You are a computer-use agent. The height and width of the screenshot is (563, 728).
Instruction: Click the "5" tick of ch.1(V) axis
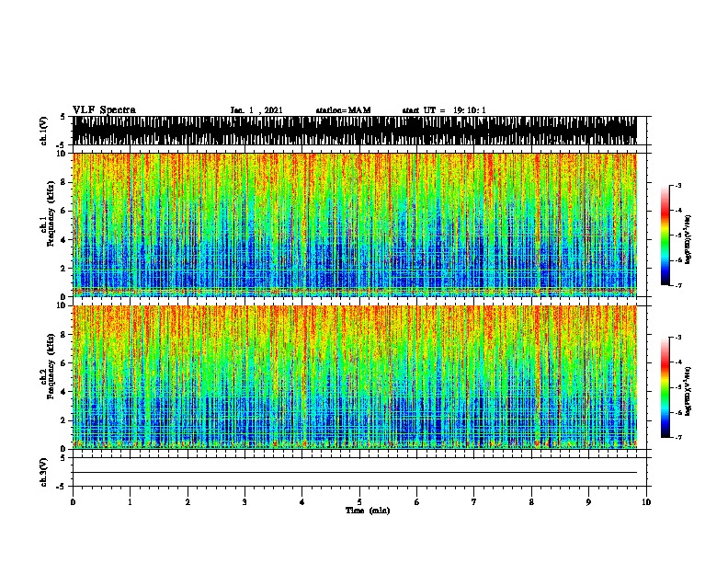[64, 117]
